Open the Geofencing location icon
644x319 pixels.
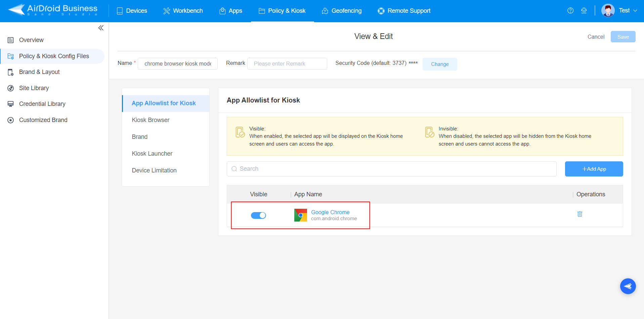click(x=325, y=10)
